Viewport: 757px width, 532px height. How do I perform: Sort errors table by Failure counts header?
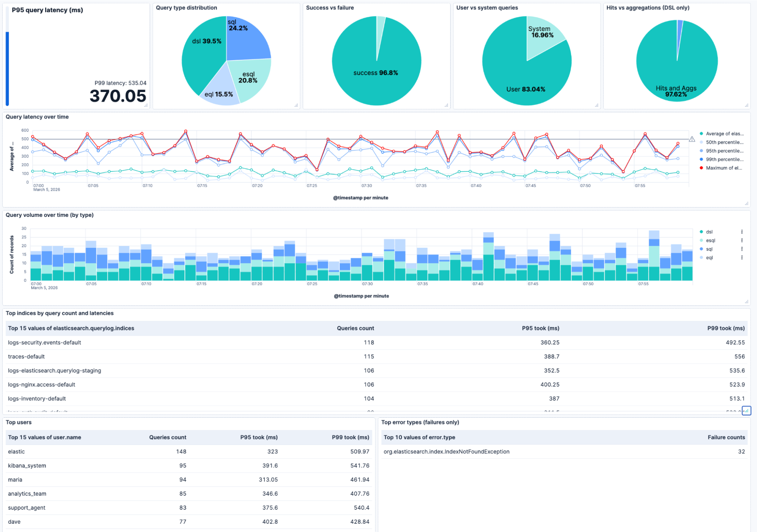(x=726, y=437)
